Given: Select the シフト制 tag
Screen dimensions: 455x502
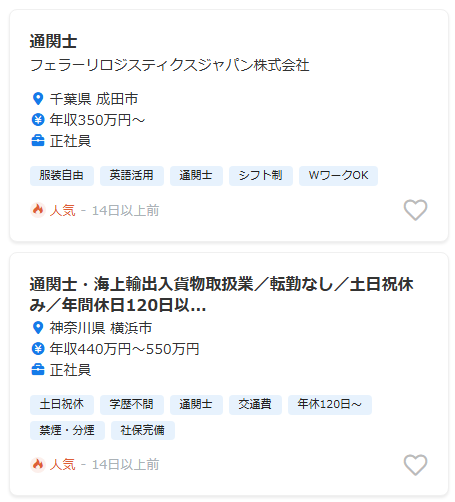Looking at the screenshot, I should 261,176.
